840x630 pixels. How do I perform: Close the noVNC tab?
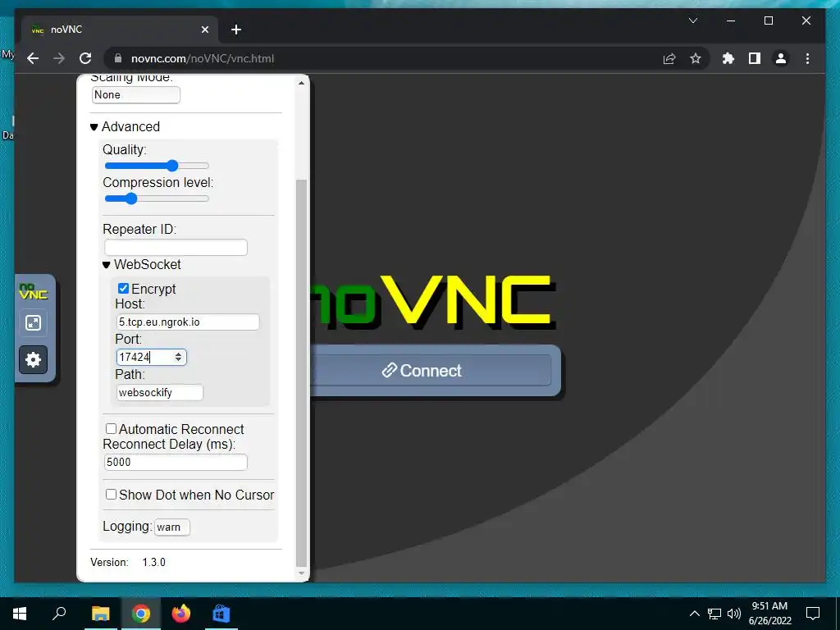(x=204, y=30)
